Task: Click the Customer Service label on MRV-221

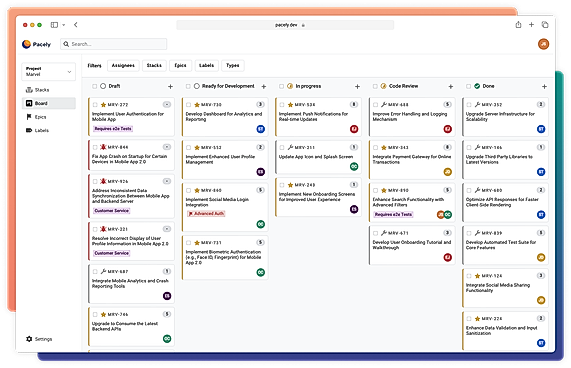Action: [x=111, y=253]
